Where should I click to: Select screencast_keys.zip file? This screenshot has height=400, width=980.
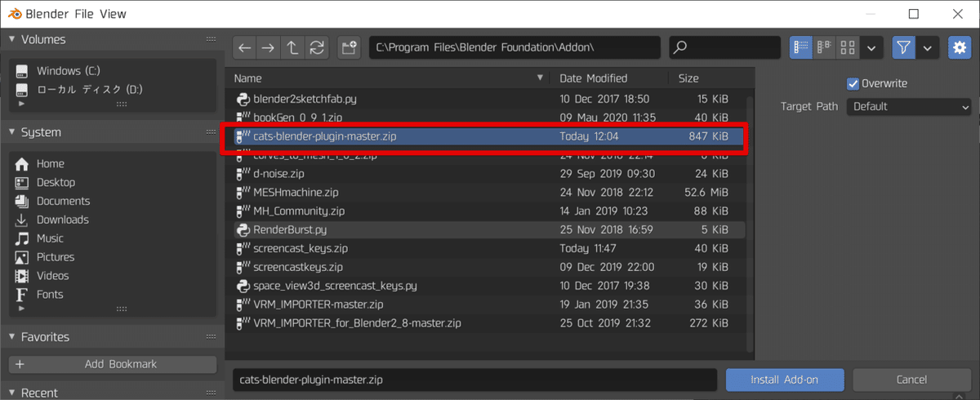tap(485, 248)
